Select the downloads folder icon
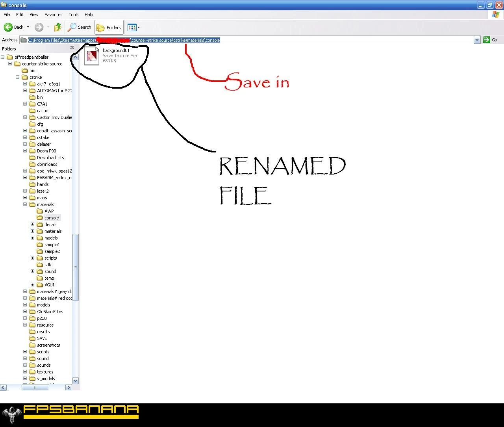504x427 pixels. pyautogui.click(x=32, y=164)
